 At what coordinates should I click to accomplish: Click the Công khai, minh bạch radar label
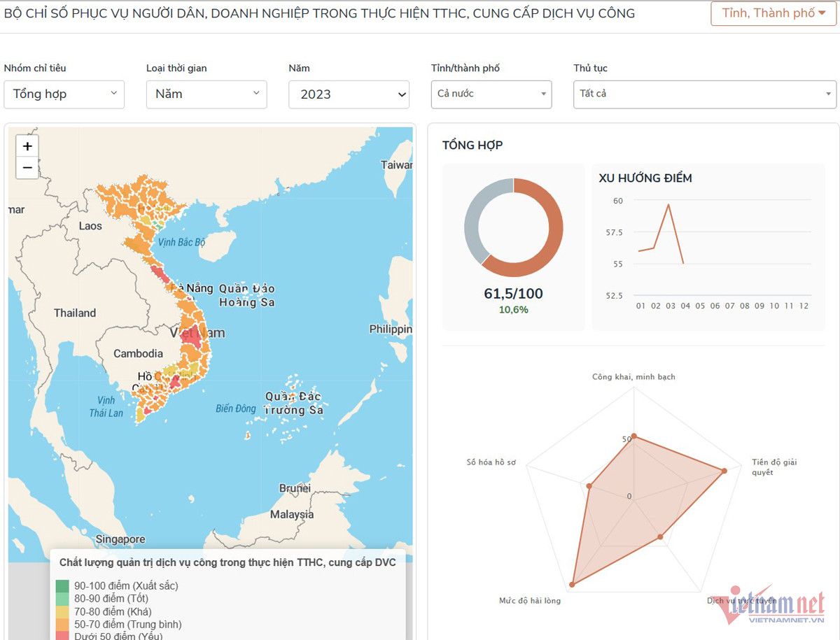(633, 377)
